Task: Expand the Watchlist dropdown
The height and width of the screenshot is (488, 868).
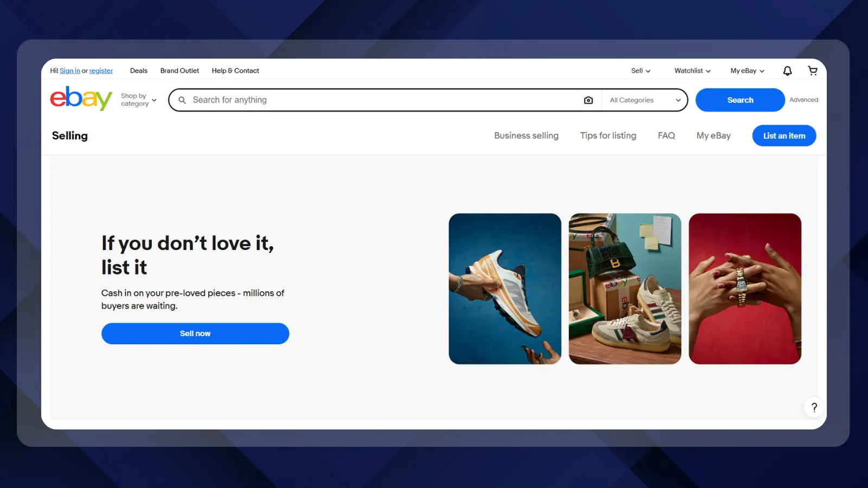Action: [x=692, y=70]
